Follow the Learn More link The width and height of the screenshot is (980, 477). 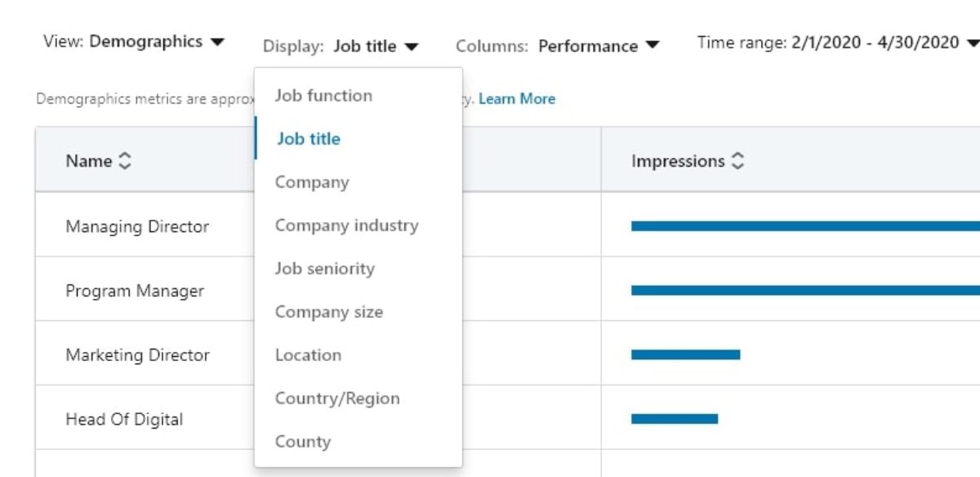coord(517,99)
